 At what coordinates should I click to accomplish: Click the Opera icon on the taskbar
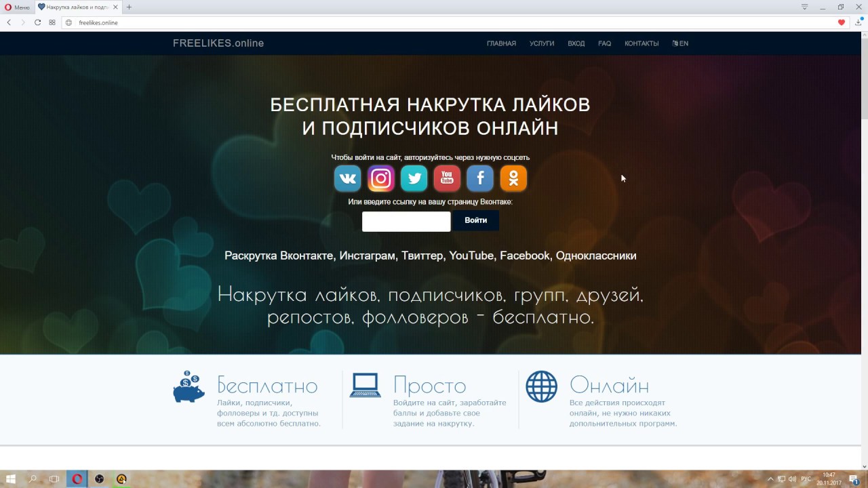click(x=77, y=479)
